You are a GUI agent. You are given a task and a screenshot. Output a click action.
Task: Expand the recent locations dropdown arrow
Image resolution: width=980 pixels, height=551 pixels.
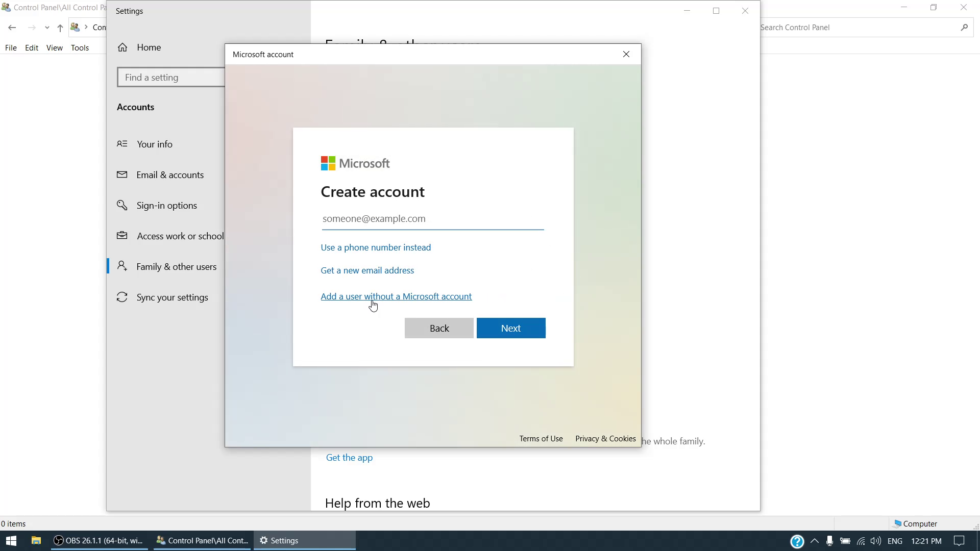(47, 28)
